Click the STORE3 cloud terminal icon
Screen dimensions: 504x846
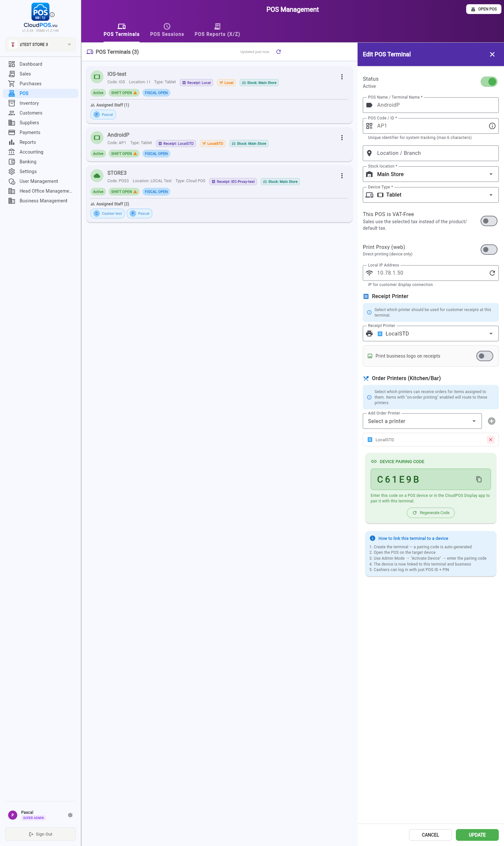coord(97,176)
